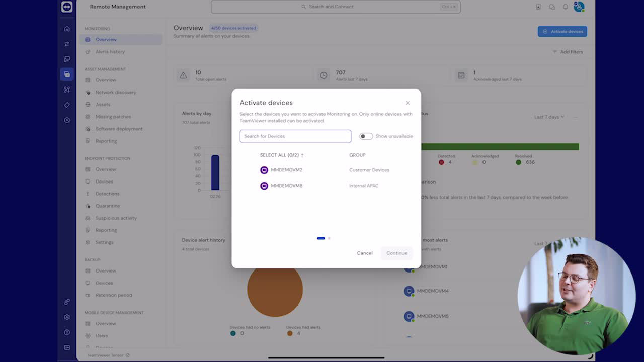Click the notification bell icon

(x=565, y=7)
